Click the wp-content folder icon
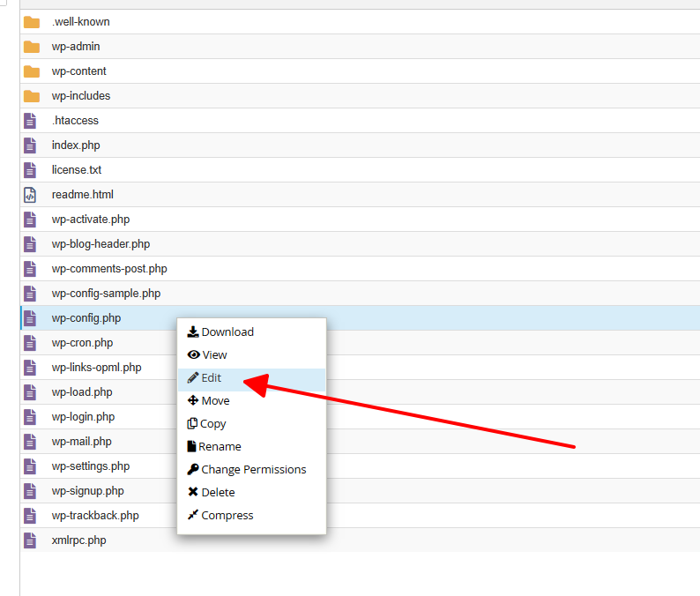 tap(32, 71)
